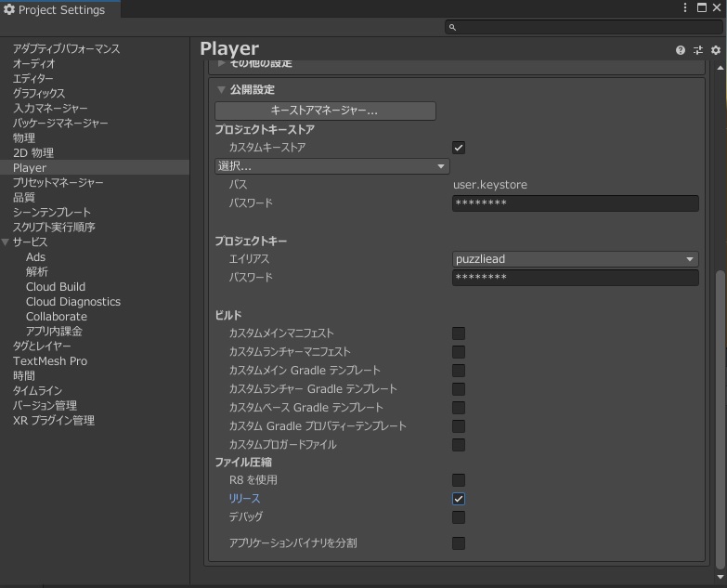Open the Cloud Build settings page
The width and height of the screenshot is (727, 588).
[x=56, y=287]
